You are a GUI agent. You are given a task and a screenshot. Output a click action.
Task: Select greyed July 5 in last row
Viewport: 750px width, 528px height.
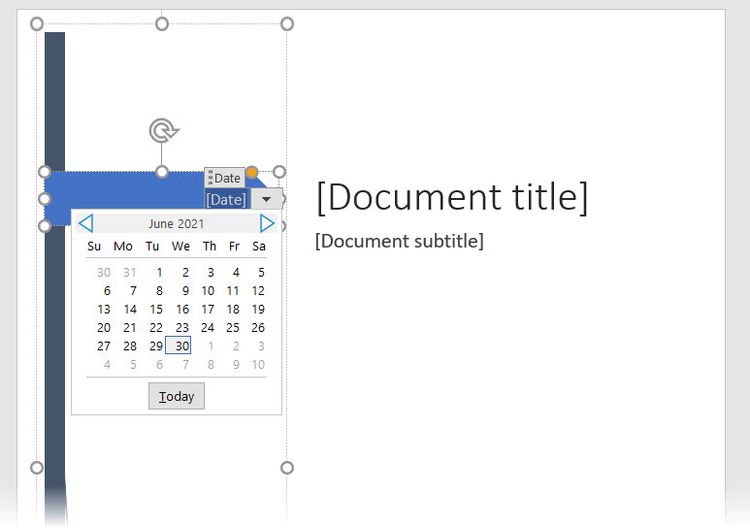[x=133, y=364]
